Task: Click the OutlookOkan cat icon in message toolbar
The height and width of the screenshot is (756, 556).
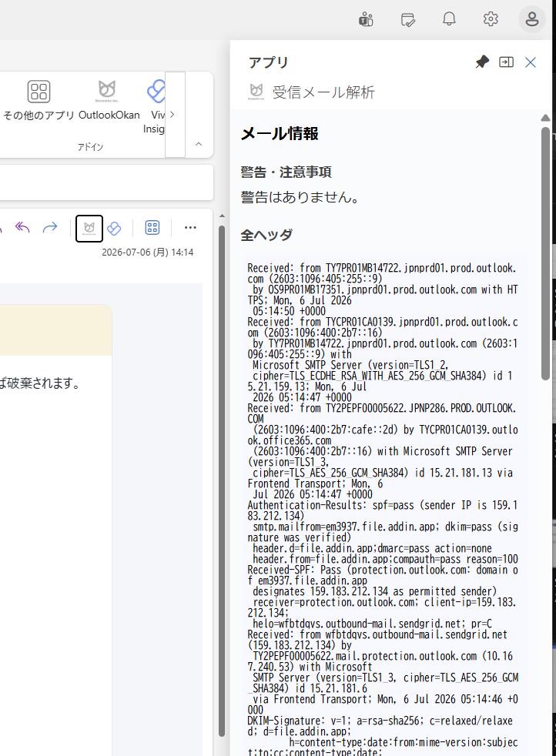Action: [89, 228]
